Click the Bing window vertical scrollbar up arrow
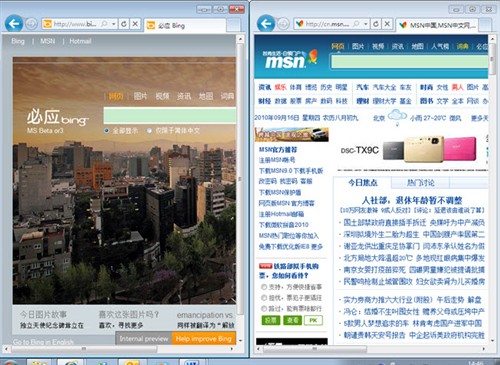 point(240,39)
